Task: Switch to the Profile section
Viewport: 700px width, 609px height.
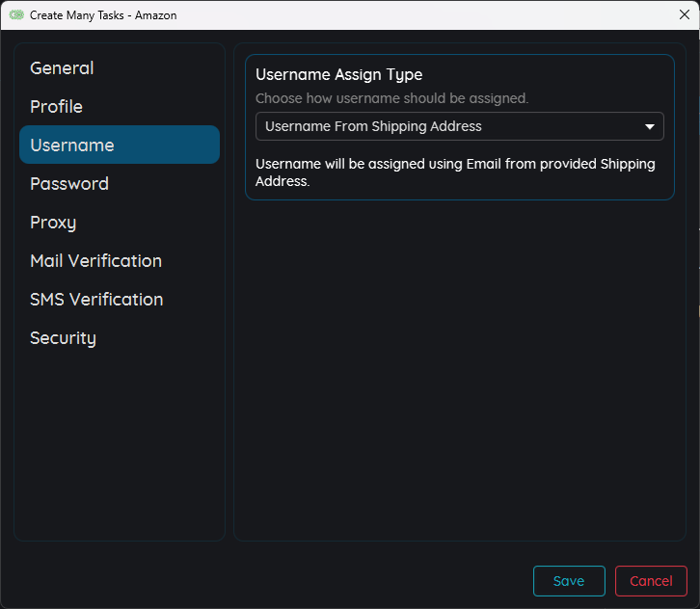Action: click(x=56, y=107)
